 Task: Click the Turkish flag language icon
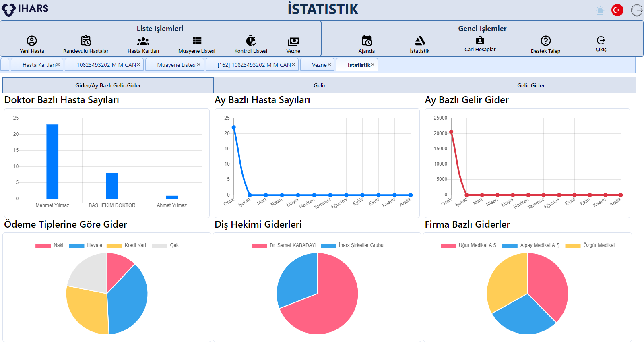tap(617, 10)
